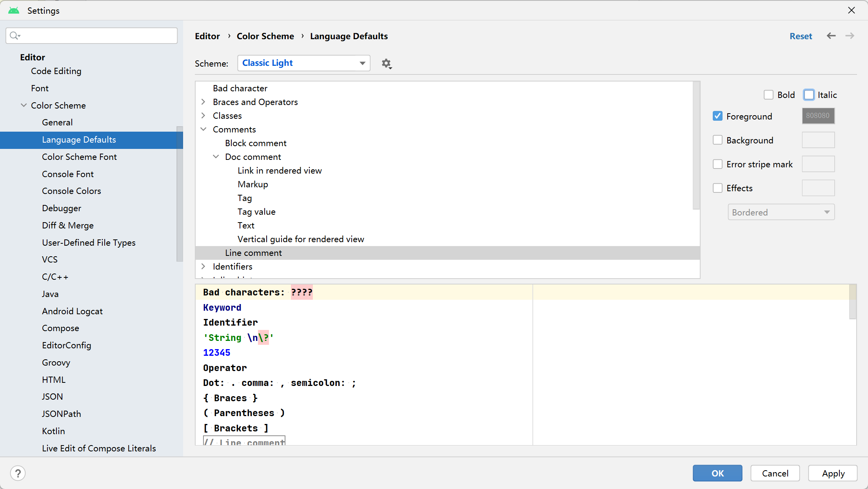Expand the Classes tree node
The image size is (868, 489).
tap(203, 116)
